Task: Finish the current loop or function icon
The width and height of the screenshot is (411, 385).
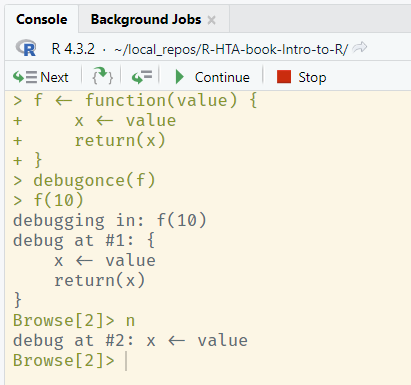Action: click(142, 77)
